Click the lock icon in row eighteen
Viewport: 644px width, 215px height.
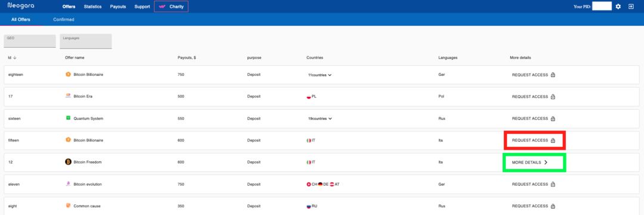pos(553,75)
